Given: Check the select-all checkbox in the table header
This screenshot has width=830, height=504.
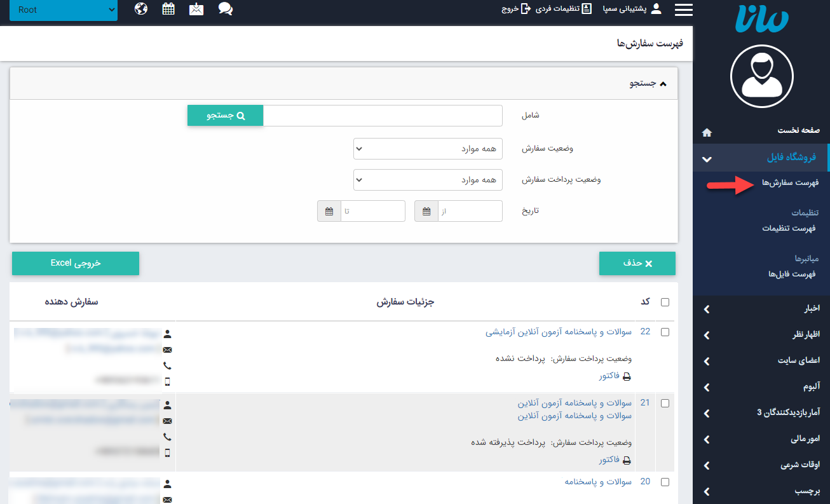Looking at the screenshot, I should click(x=665, y=302).
